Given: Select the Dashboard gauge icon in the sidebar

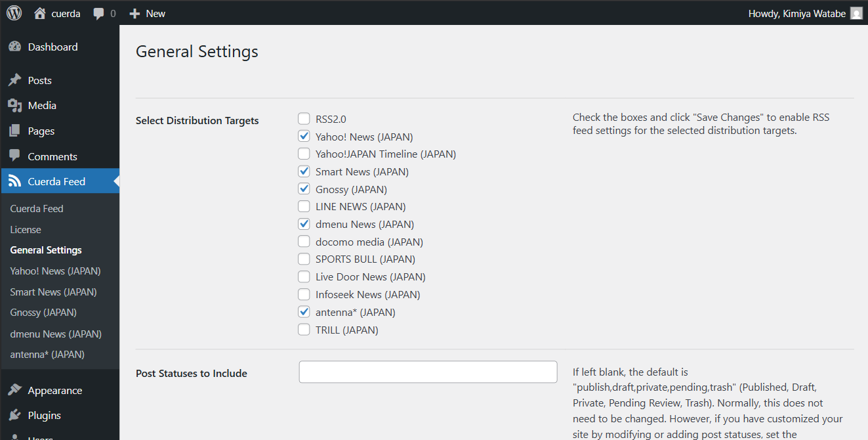Looking at the screenshot, I should 14,47.
